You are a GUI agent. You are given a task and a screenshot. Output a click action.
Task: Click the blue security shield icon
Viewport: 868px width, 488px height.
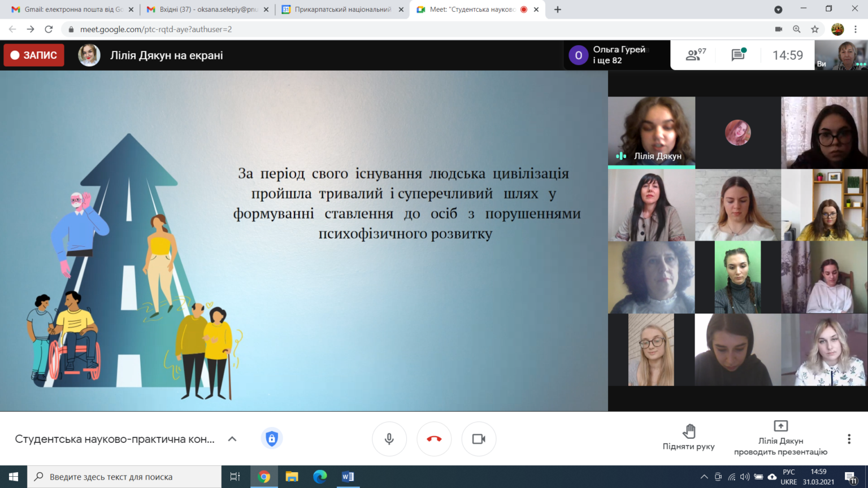click(x=272, y=439)
